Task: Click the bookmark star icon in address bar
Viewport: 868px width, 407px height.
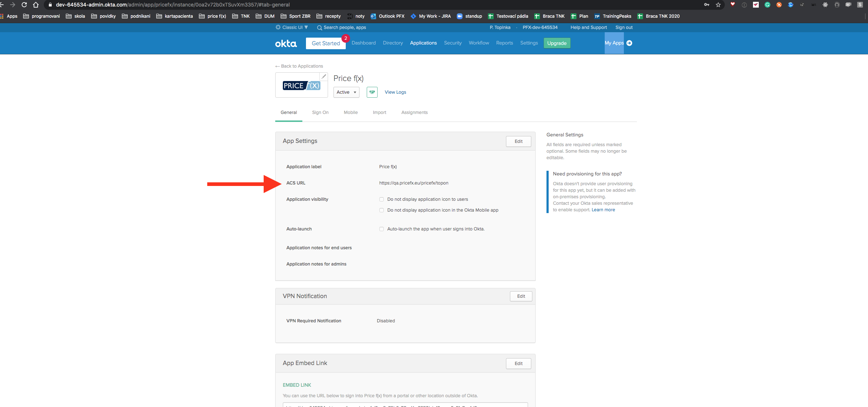Action: pyautogui.click(x=718, y=5)
